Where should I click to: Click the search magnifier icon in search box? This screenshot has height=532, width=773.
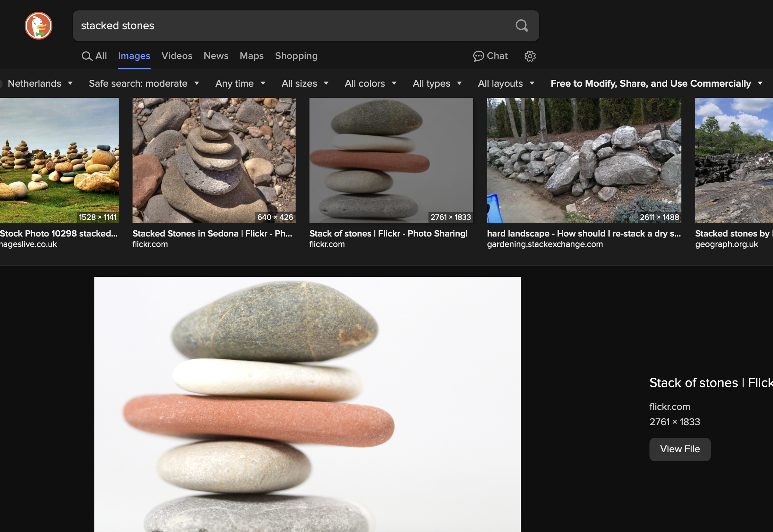tap(521, 26)
